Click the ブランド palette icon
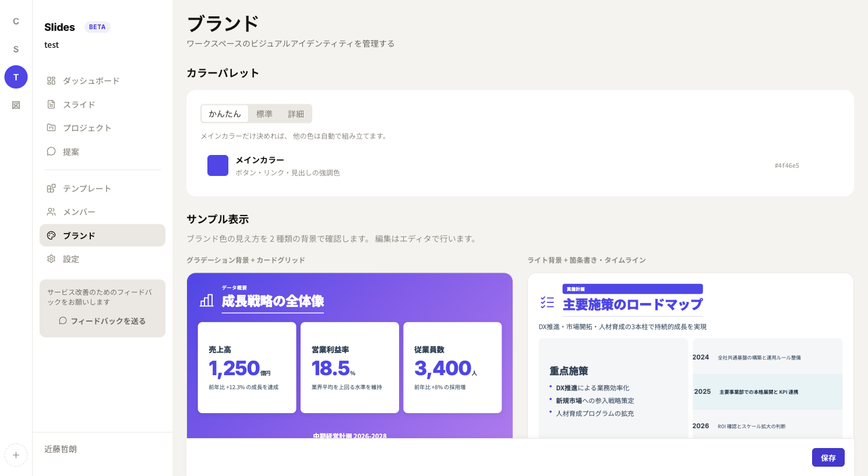 click(x=51, y=235)
